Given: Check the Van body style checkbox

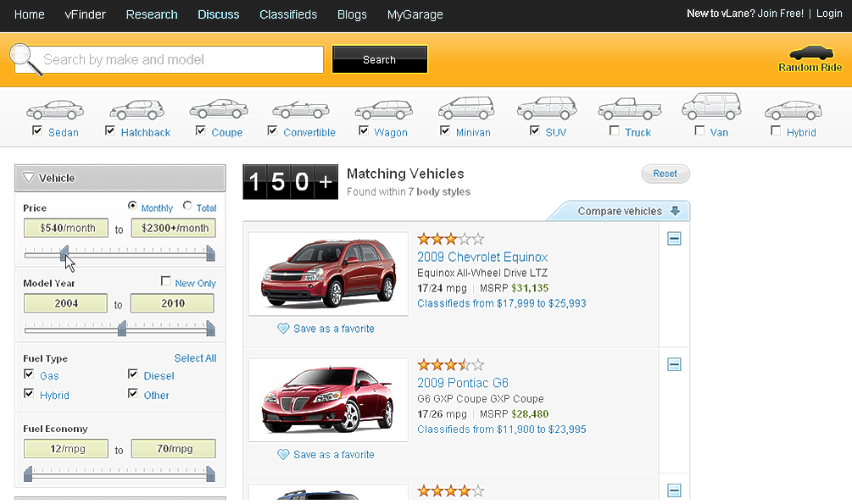Looking at the screenshot, I should pos(699,131).
